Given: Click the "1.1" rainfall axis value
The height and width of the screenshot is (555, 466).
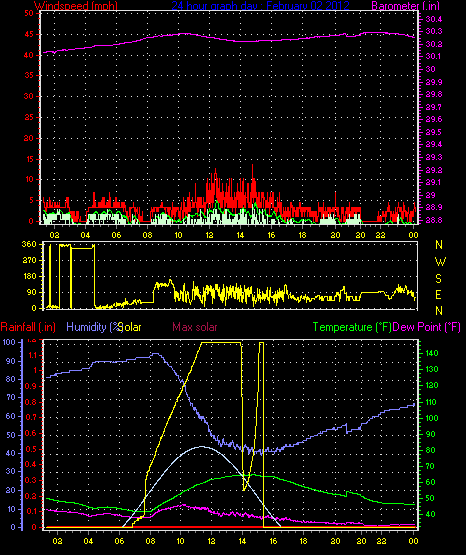Looking at the screenshot, I should (x=32, y=355).
